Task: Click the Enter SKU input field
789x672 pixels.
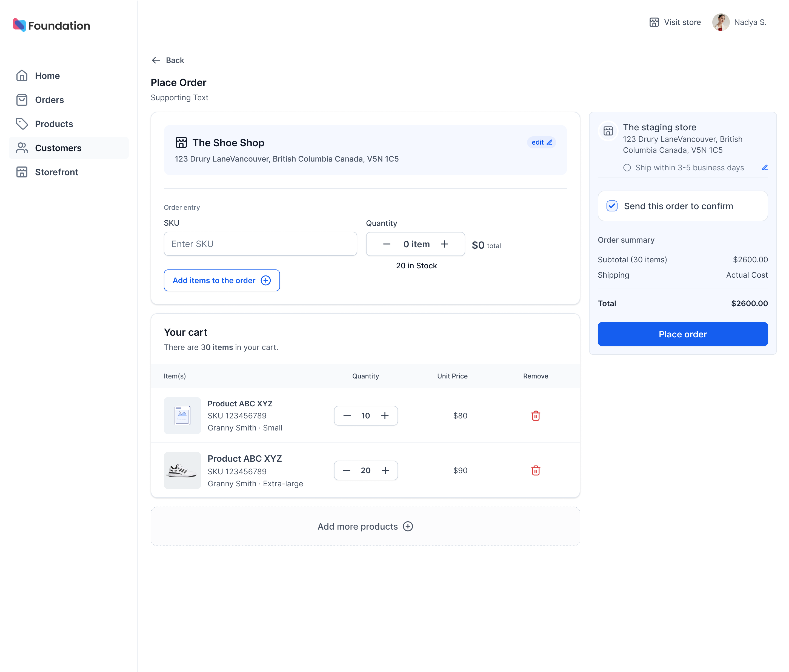Action: coord(260,244)
